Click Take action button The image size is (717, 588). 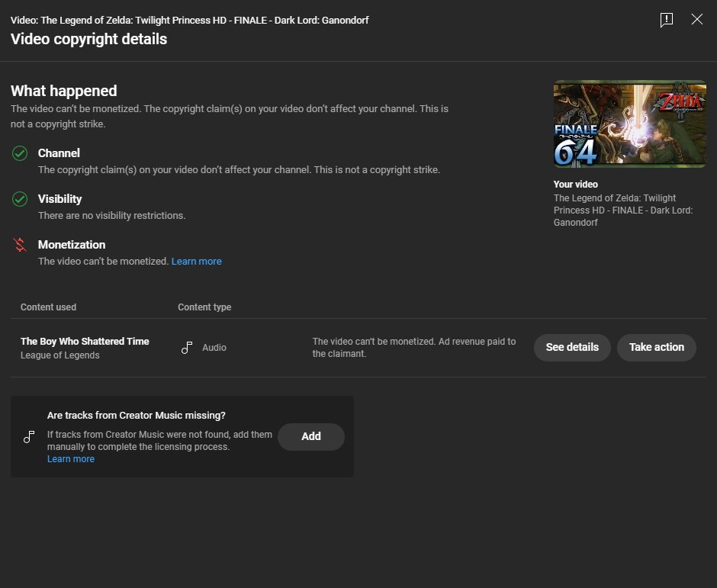[657, 348]
